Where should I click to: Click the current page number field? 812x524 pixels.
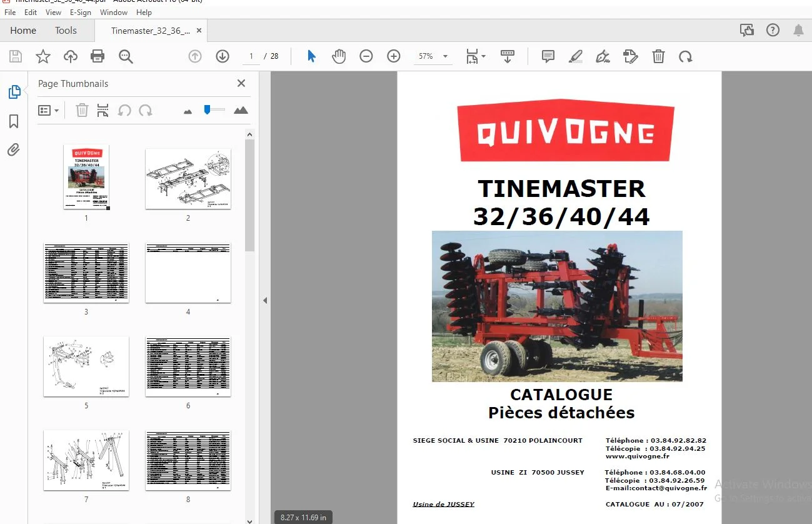pos(251,56)
